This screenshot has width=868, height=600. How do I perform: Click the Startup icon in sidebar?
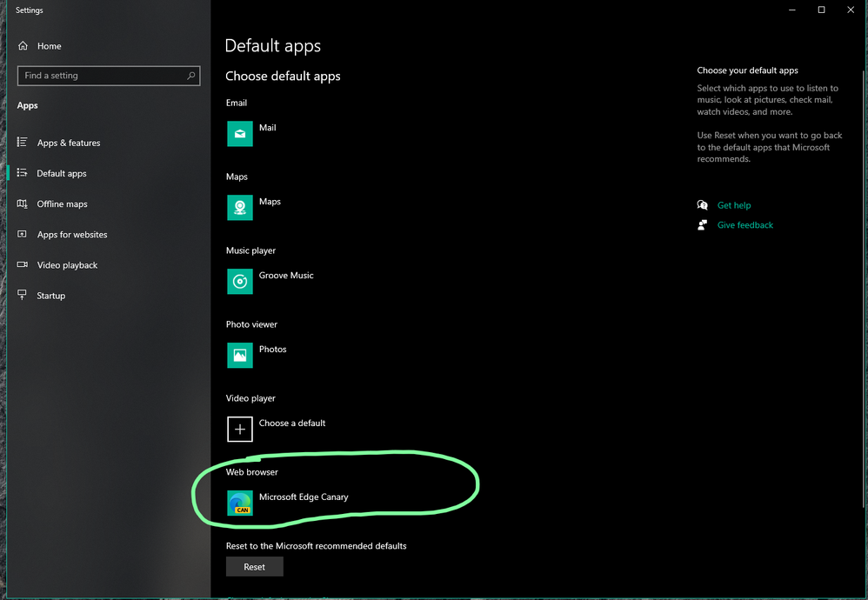pyautogui.click(x=22, y=295)
